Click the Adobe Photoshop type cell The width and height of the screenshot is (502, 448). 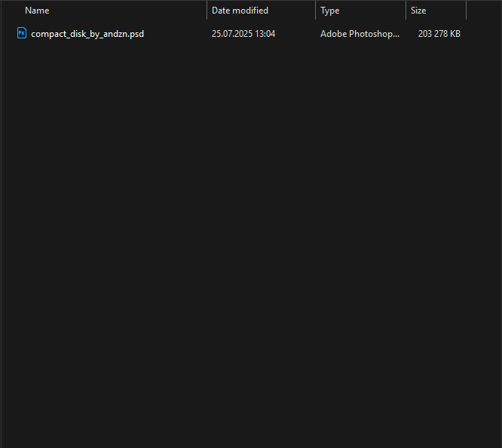tap(360, 34)
